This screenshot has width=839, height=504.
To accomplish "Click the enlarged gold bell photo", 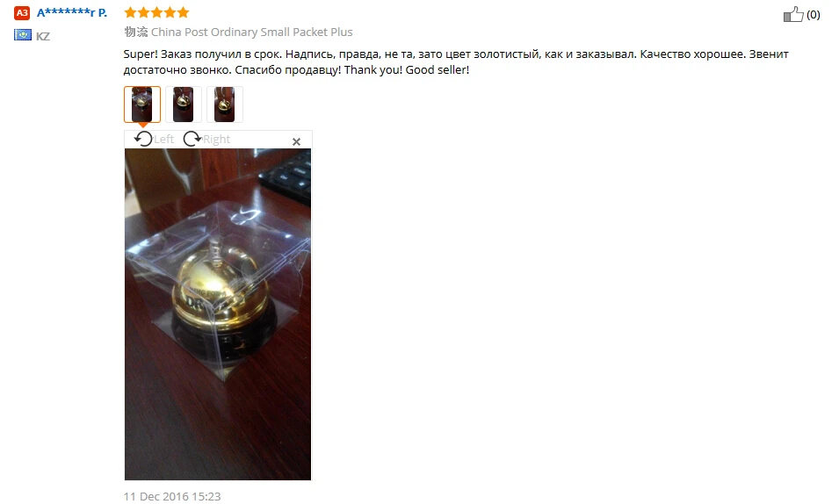I will tap(218, 314).
